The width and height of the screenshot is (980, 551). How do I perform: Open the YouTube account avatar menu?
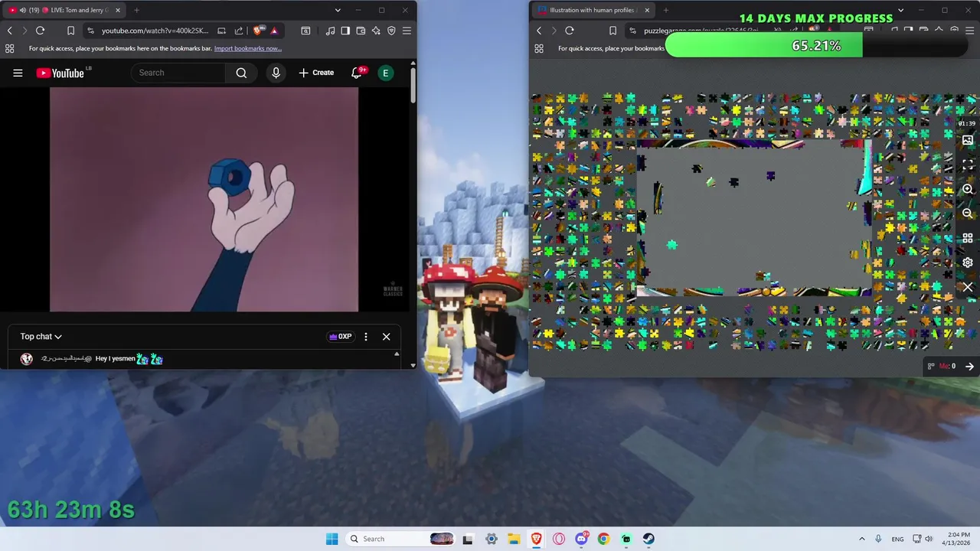(x=386, y=73)
